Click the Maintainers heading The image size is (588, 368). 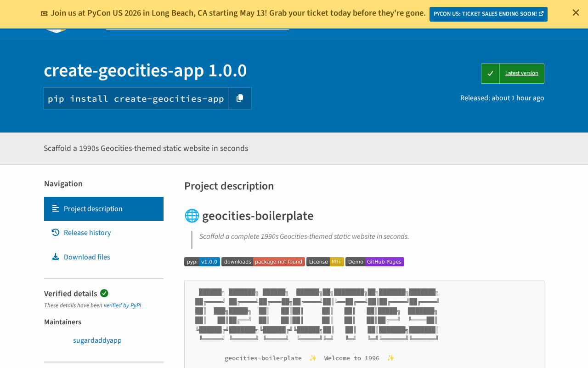(62, 322)
